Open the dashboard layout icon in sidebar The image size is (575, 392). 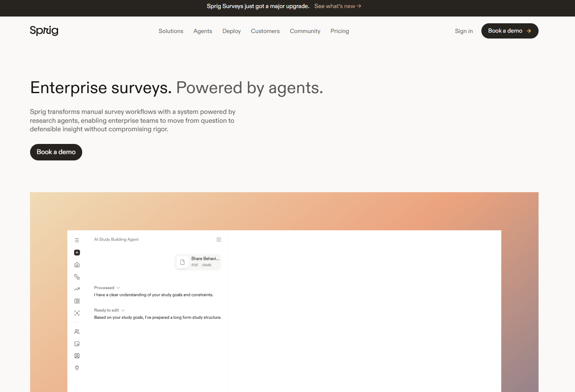(x=77, y=301)
